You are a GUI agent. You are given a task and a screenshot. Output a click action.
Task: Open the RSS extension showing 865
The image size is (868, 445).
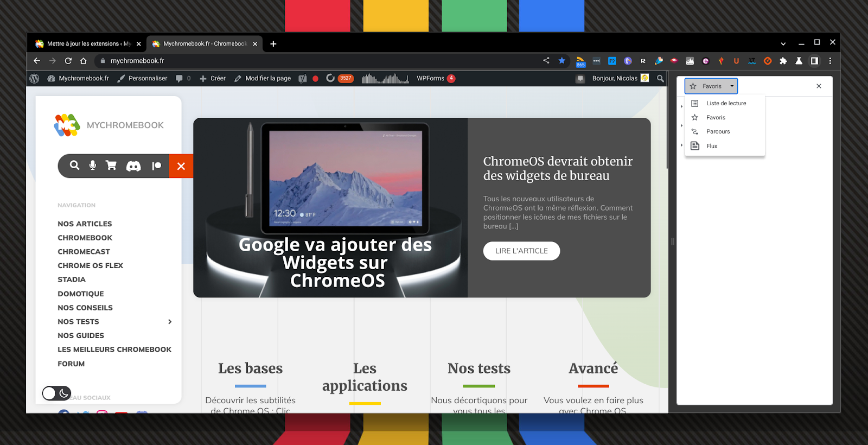(580, 61)
